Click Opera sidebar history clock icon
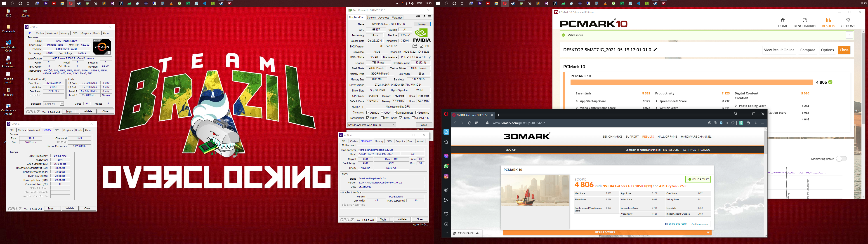Image resolution: width=868 pixels, height=244 pixels. 446,224
